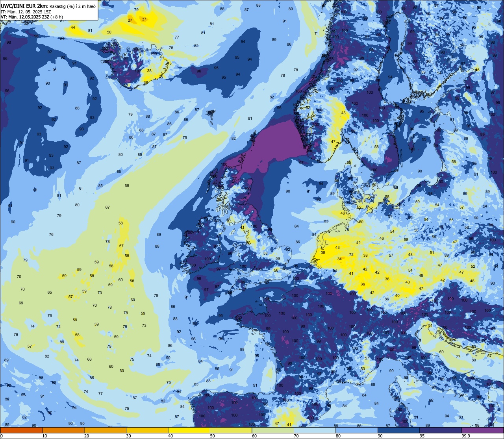Select the pale green swatch between 60 and 70
Screen dimensions: 504x439
coord(273,430)
